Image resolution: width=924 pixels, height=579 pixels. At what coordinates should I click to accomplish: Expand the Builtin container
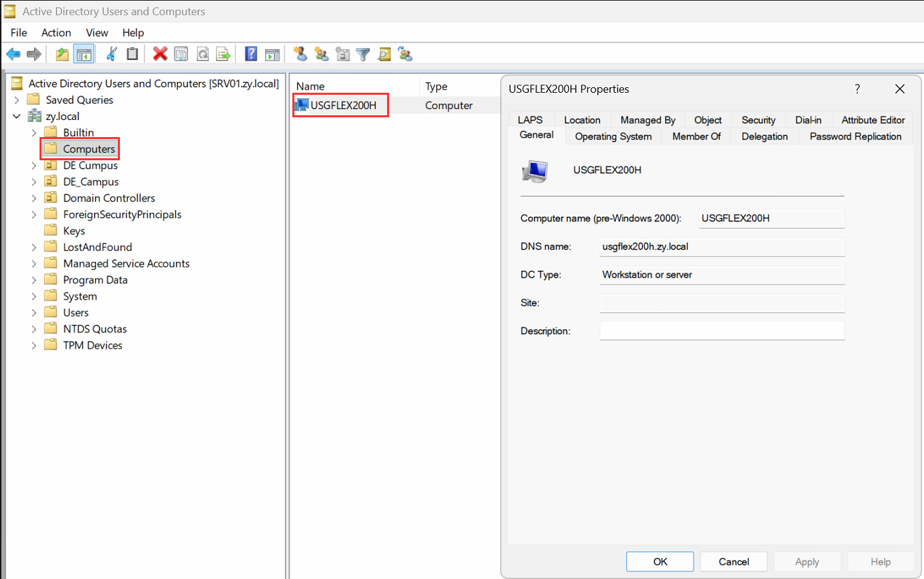coord(34,133)
